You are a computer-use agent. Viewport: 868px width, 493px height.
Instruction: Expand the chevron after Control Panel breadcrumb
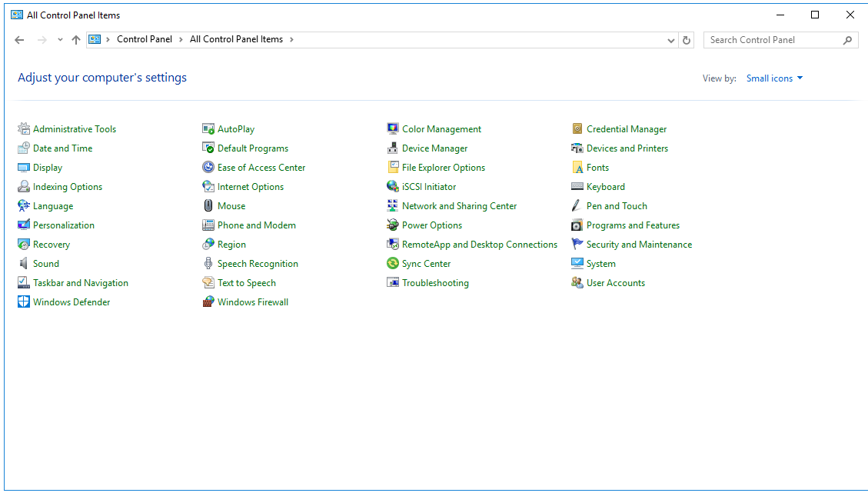pos(181,40)
